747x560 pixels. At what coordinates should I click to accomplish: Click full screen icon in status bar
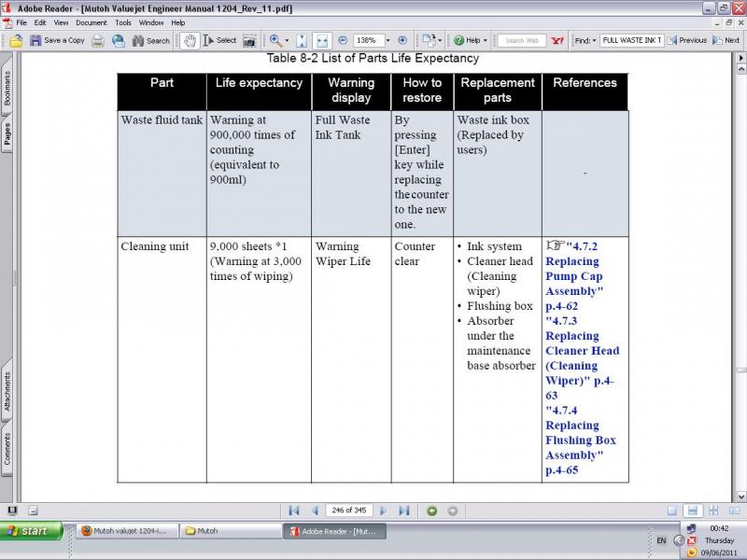(x=12, y=511)
